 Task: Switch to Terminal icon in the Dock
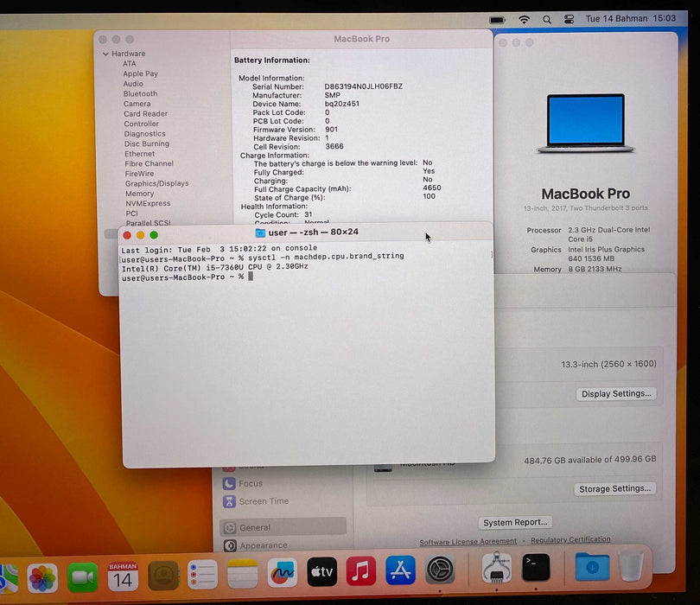[536, 567]
